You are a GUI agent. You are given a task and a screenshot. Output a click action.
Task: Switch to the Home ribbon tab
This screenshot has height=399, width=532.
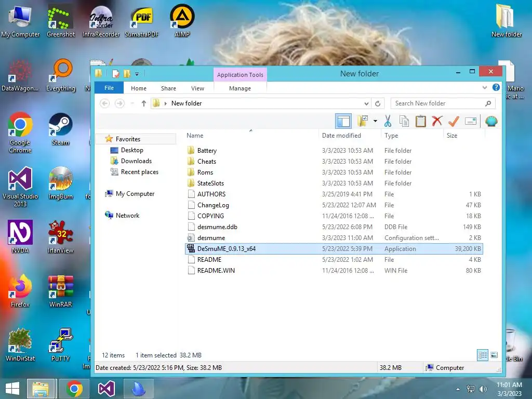pos(138,88)
